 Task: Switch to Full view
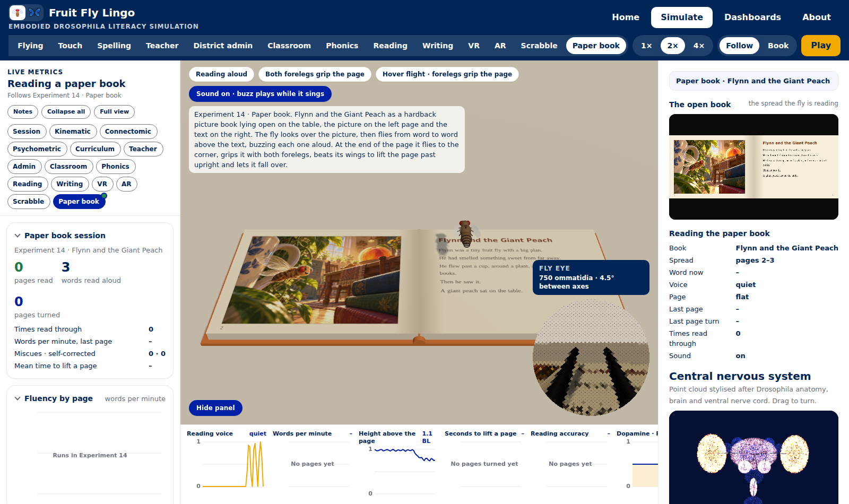coord(114,112)
